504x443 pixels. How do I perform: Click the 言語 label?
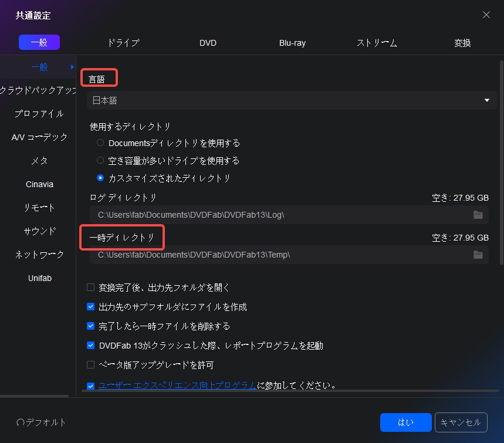pos(96,79)
